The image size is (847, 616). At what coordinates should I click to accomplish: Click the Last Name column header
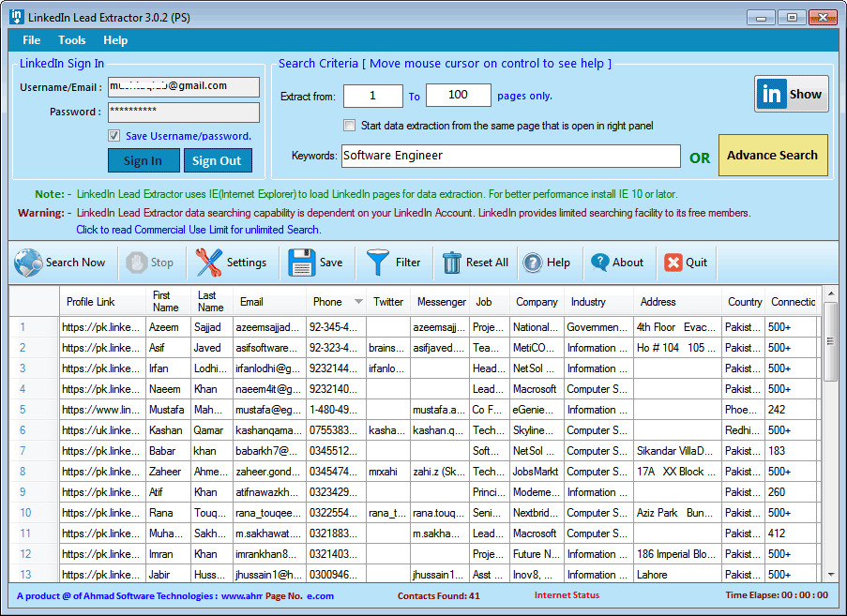coord(211,301)
